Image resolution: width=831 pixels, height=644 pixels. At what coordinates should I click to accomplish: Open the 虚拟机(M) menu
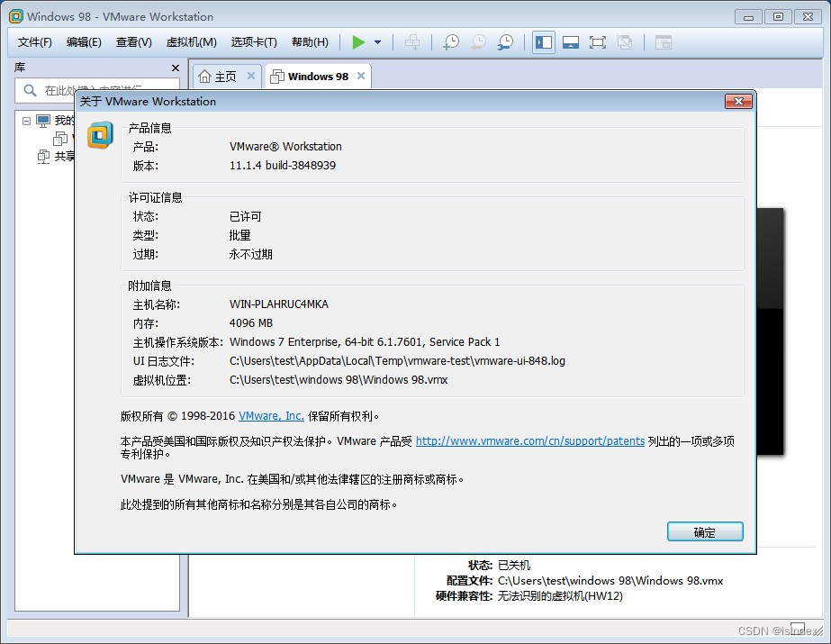192,42
